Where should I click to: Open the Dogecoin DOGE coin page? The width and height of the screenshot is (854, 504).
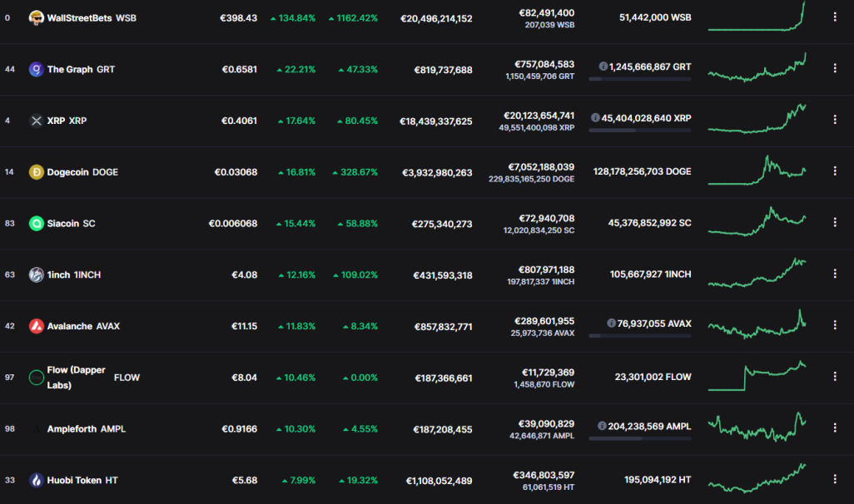point(82,172)
